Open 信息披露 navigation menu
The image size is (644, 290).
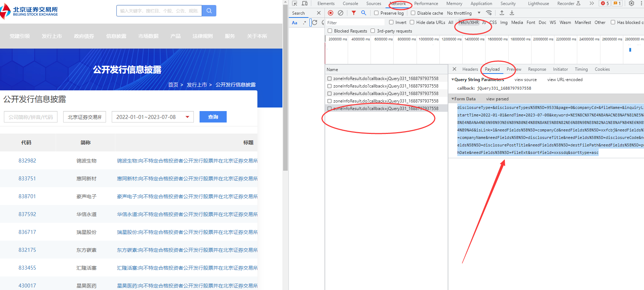click(x=116, y=36)
